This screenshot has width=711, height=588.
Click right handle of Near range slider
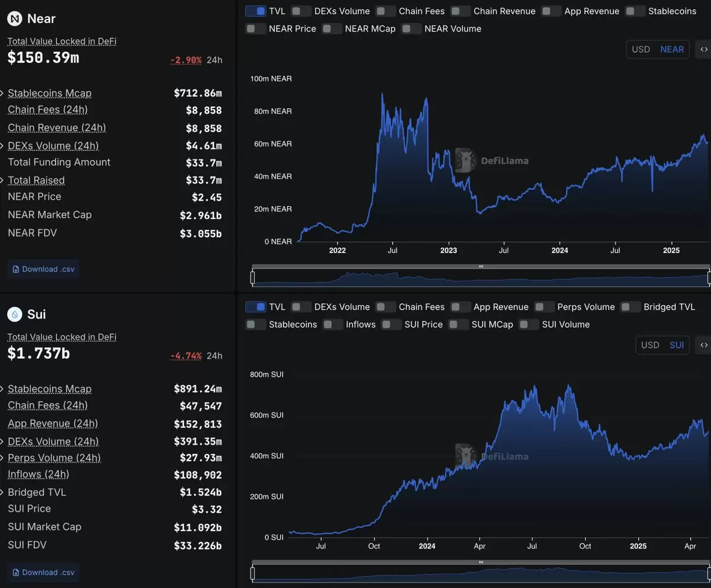coord(709,277)
